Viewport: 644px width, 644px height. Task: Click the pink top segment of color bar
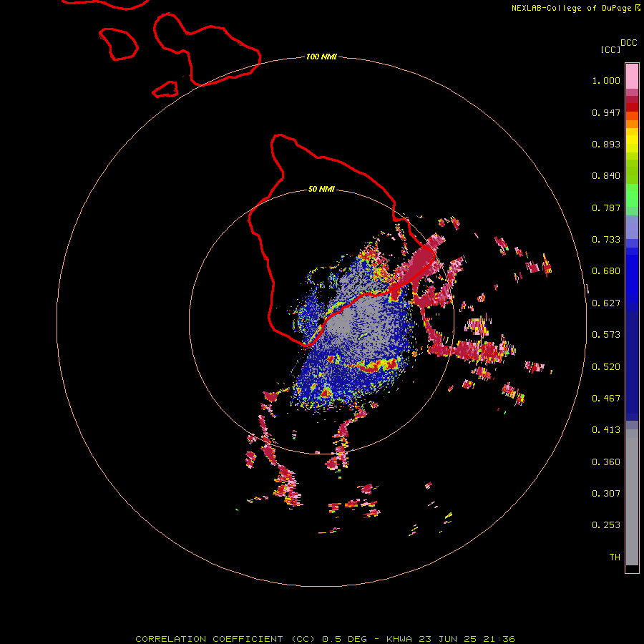point(632,77)
